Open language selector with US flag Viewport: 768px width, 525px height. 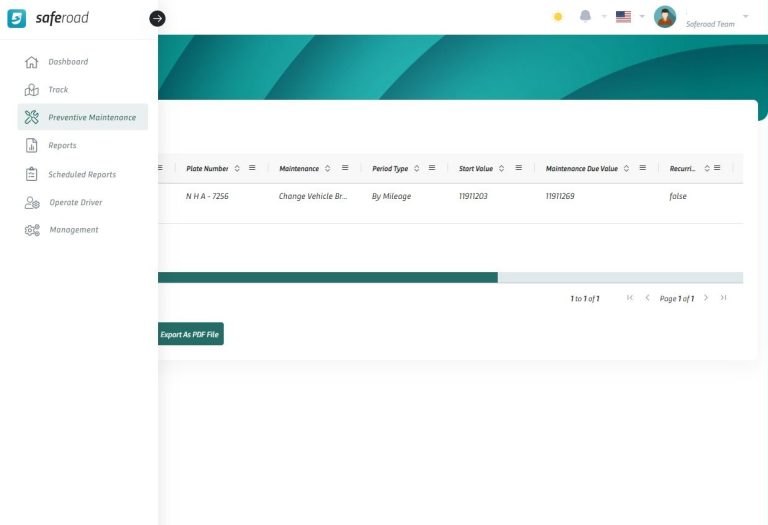[623, 17]
